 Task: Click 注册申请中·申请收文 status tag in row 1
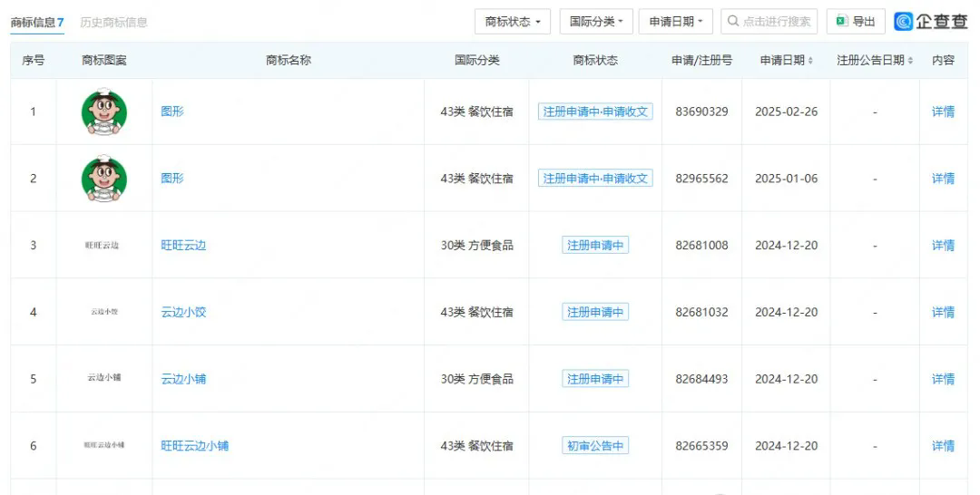click(x=595, y=112)
